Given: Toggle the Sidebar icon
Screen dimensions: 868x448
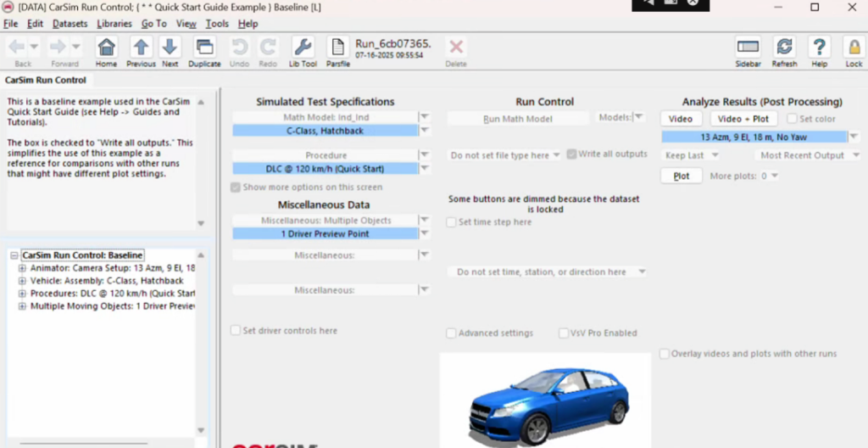Looking at the screenshot, I should coord(748,48).
